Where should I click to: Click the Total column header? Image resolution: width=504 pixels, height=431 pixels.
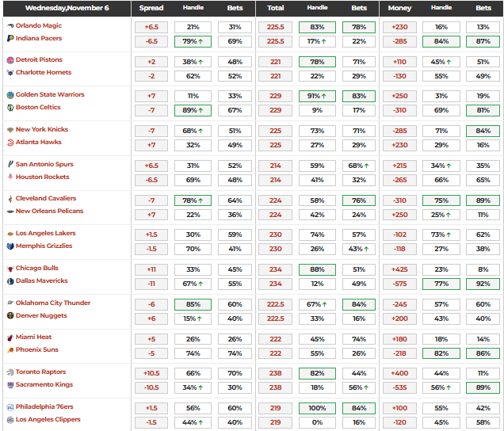coord(276,8)
